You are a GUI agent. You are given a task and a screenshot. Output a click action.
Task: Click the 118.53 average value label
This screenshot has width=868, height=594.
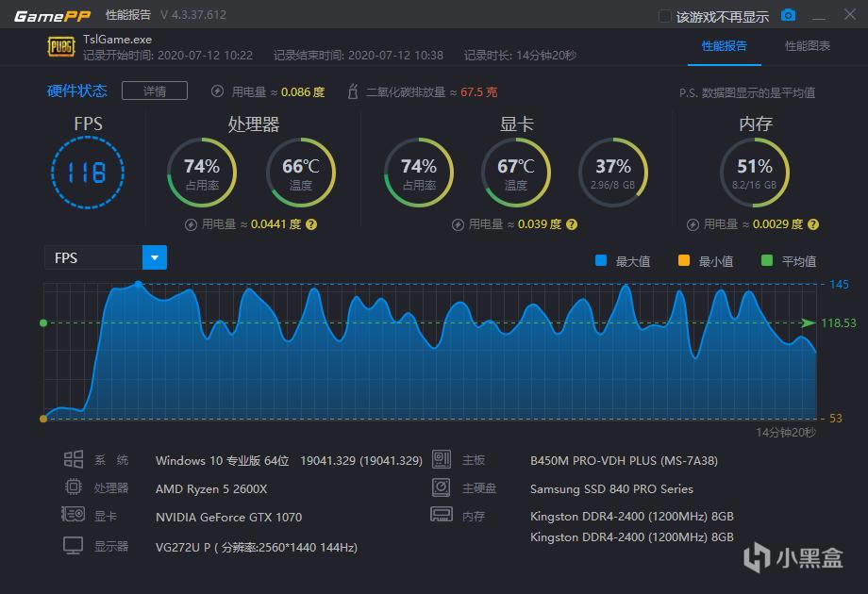[x=838, y=323]
